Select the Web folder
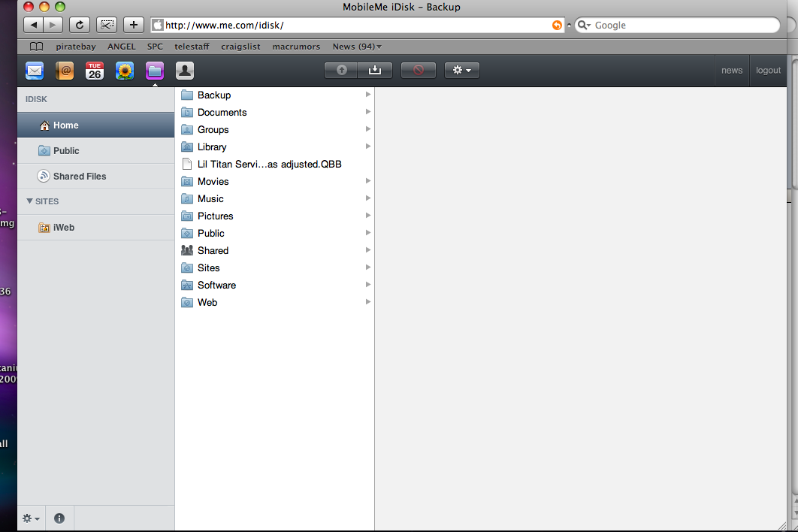This screenshot has width=798, height=532. coord(275,303)
